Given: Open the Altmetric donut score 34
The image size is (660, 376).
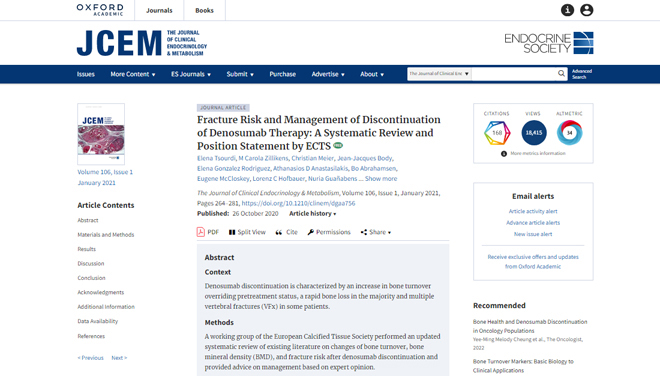Looking at the screenshot, I should 570,133.
